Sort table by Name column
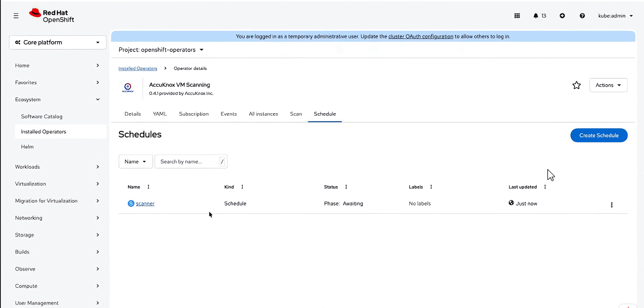Viewport: 644px width, 308px height. click(138, 187)
